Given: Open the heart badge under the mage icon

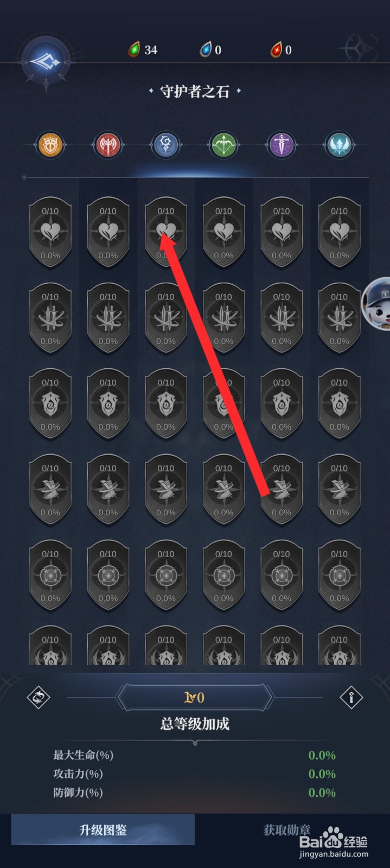Looking at the screenshot, I should 166,233.
